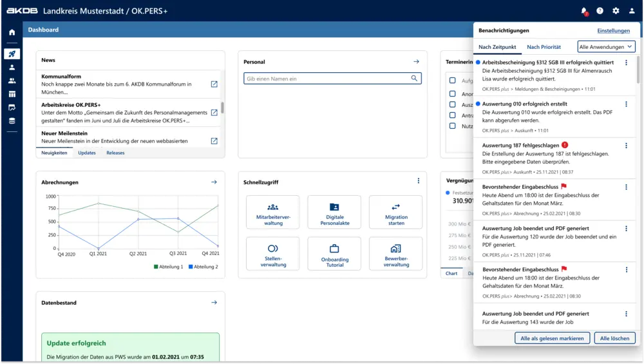Click the home icon in the sidebar
The width and height of the screenshot is (644, 364).
pyautogui.click(x=12, y=32)
